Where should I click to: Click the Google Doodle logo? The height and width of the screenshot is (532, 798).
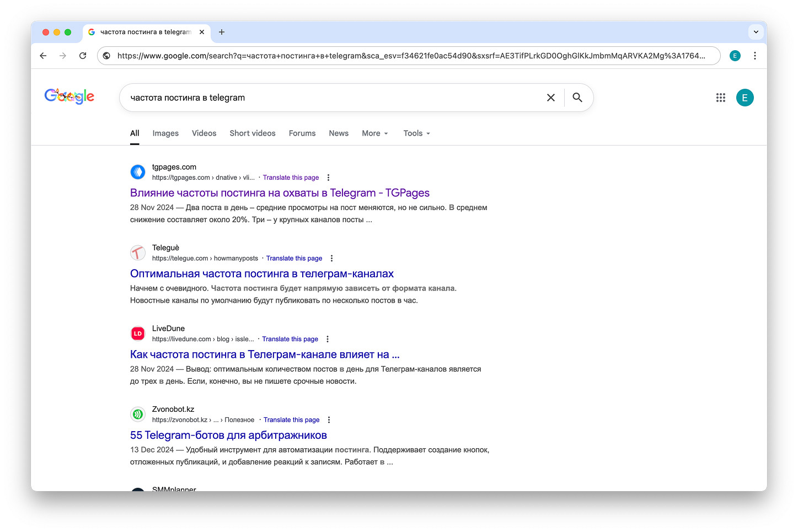click(69, 96)
